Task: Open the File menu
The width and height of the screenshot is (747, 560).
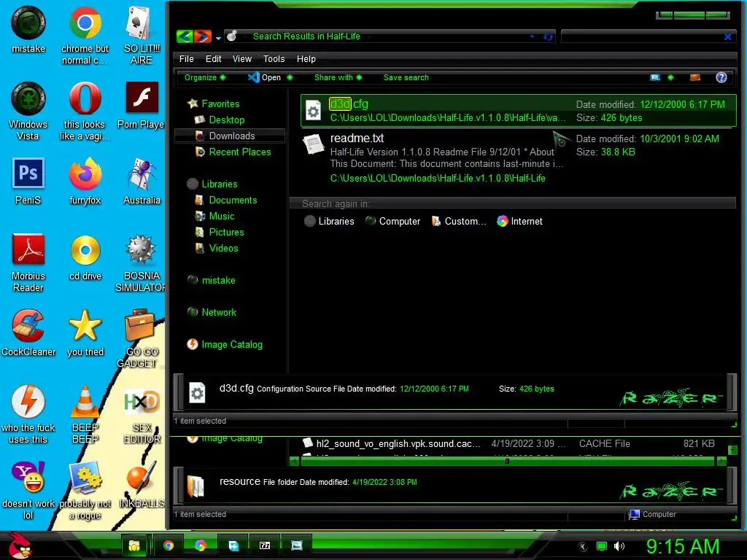Action: click(186, 59)
